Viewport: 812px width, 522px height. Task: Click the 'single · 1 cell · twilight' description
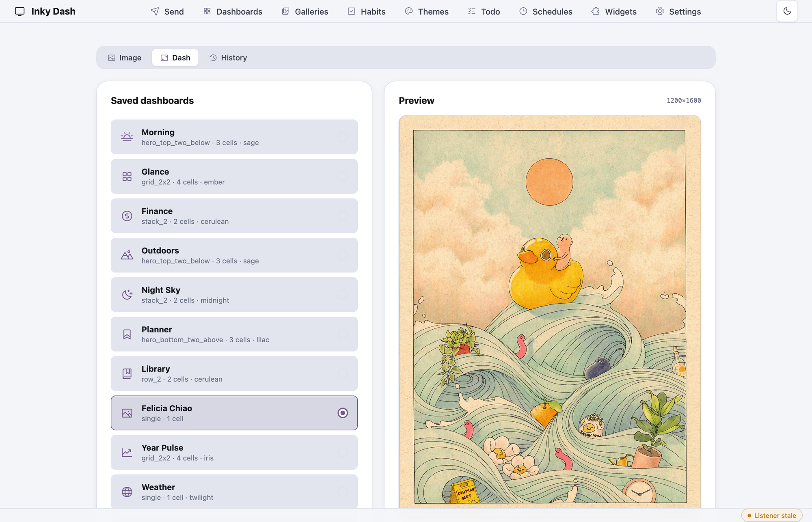click(177, 498)
